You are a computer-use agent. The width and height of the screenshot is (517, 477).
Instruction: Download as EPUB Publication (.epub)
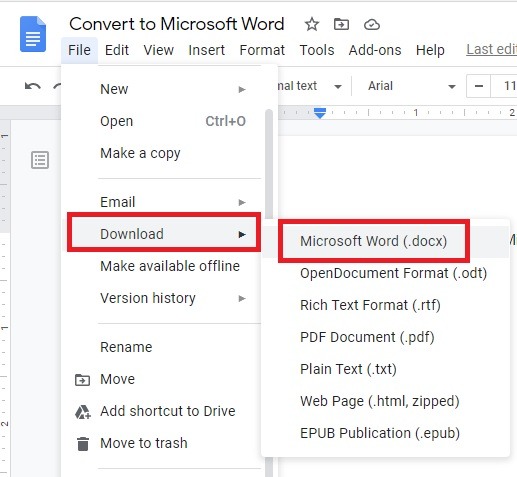pos(385,433)
